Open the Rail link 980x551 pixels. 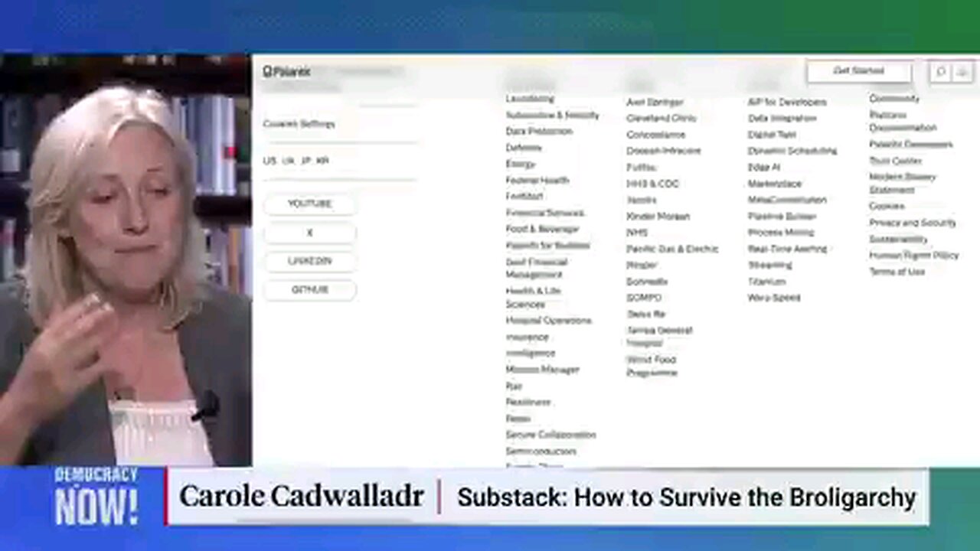513,386
